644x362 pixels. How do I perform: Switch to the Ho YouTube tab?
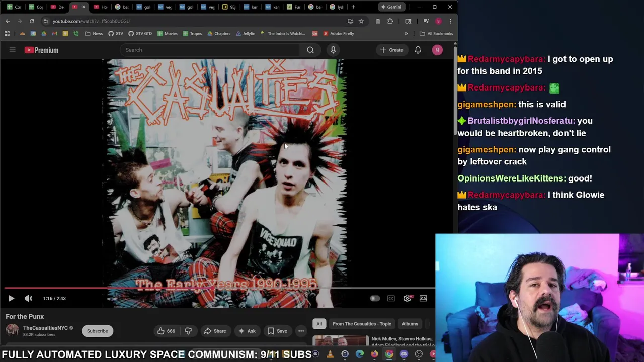tap(101, 7)
